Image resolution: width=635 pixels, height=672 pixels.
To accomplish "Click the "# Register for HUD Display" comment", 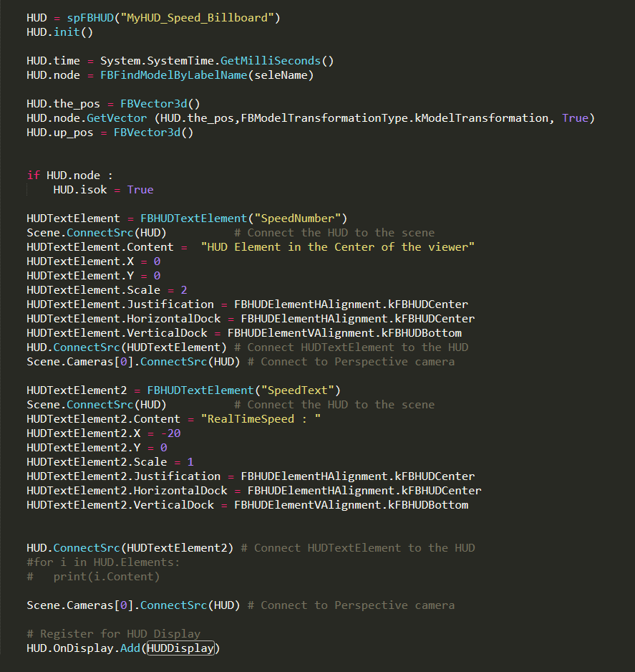I will [113, 634].
